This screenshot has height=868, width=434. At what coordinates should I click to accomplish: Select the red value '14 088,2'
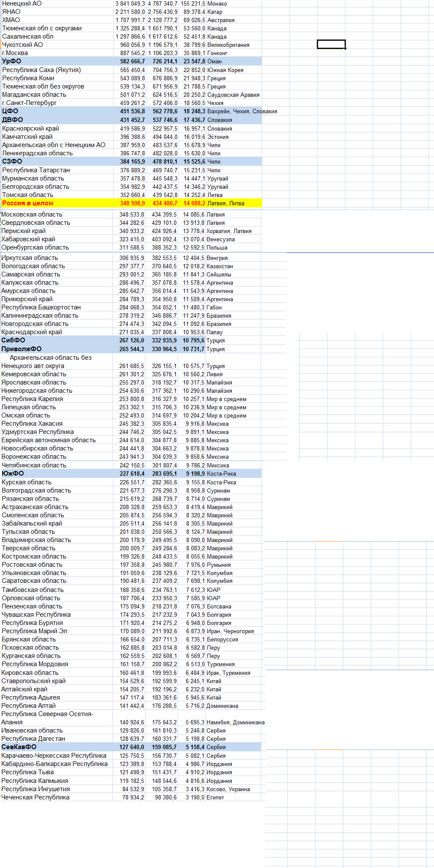click(x=194, y=203)
